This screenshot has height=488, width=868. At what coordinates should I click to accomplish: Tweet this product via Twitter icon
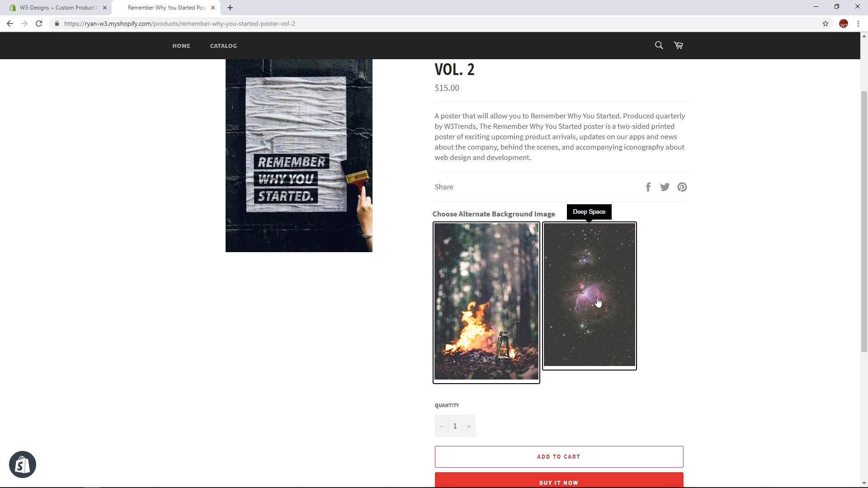[665, 187]
